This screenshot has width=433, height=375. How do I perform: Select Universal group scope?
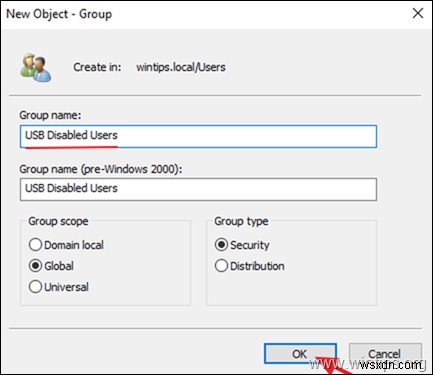pos(59,287)
